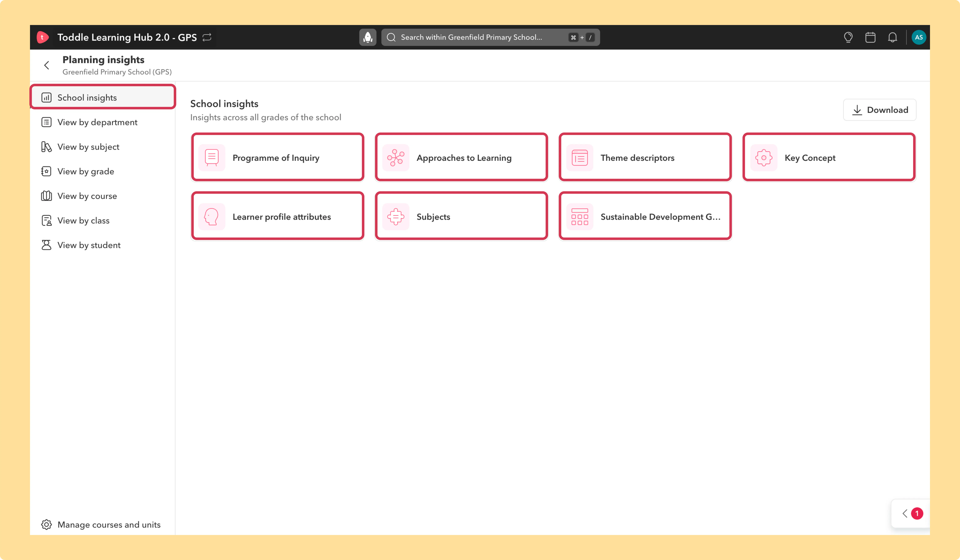This screenshot has width=960, height=560.
Task: Click the View by department icon
Action: click(46, 122)
